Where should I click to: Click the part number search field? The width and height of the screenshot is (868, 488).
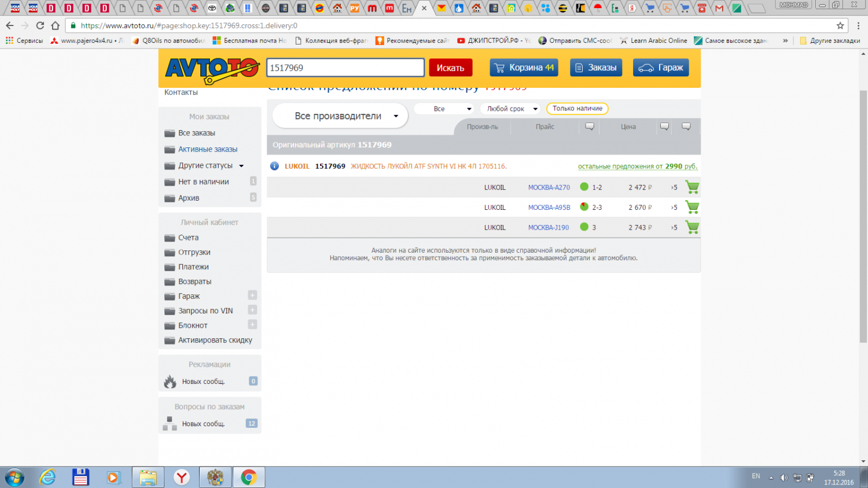345,68
